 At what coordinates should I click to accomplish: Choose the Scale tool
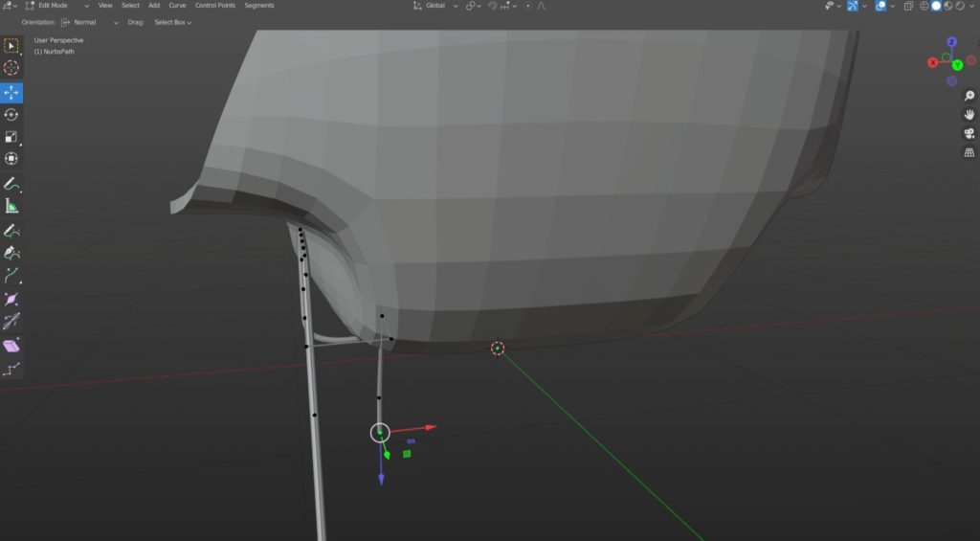point(11,137)
